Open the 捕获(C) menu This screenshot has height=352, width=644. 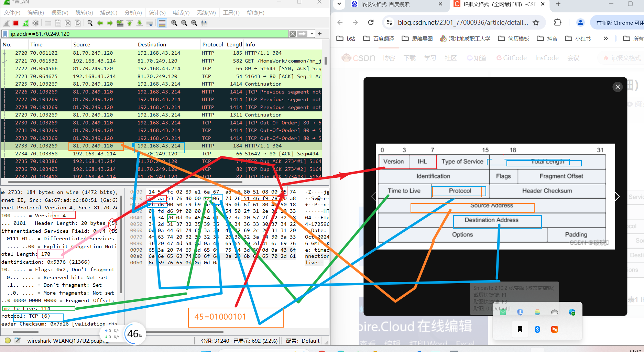click(x=109, y=13)
